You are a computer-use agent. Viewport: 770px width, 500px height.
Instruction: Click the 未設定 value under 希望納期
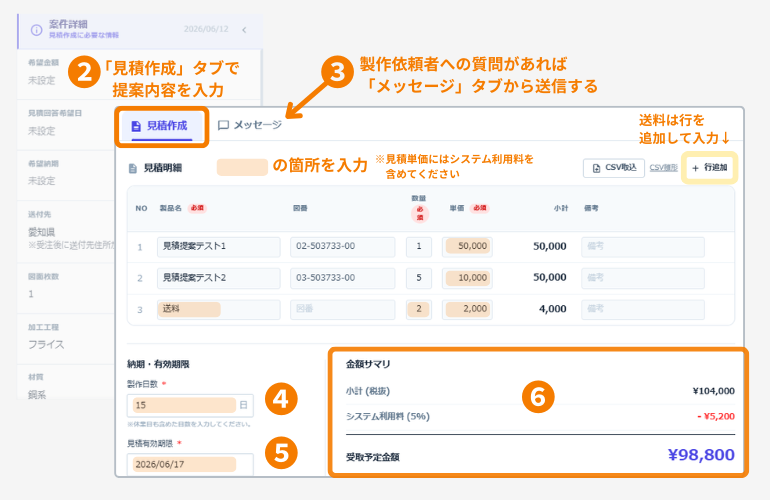(42, 181)
